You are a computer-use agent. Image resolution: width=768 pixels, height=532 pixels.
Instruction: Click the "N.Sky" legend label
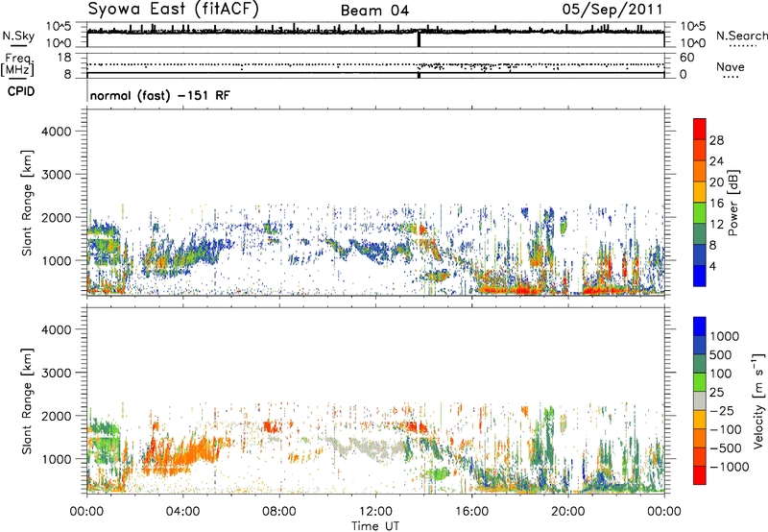(18, 36)
